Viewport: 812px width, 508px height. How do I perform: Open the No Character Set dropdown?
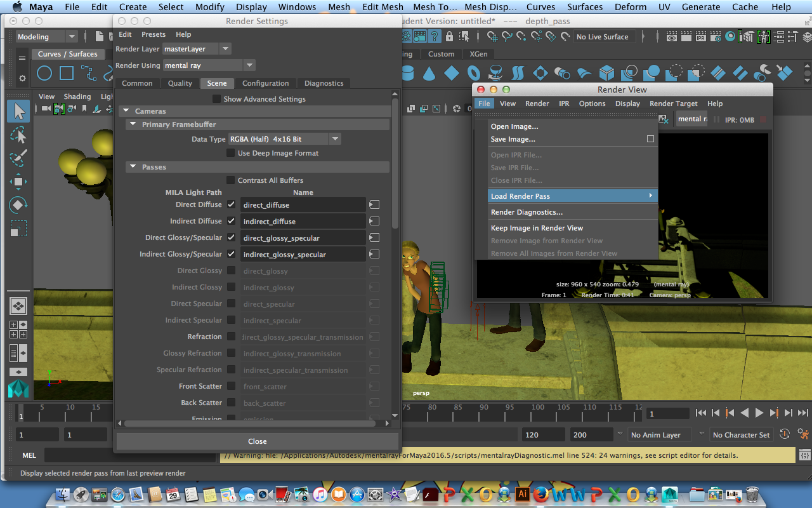tap(741, 435)
